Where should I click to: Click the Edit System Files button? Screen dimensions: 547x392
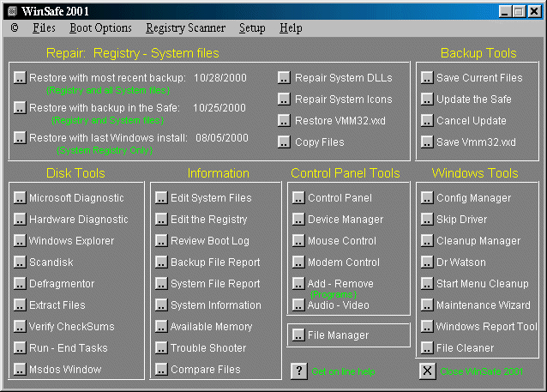coord(161,197)
